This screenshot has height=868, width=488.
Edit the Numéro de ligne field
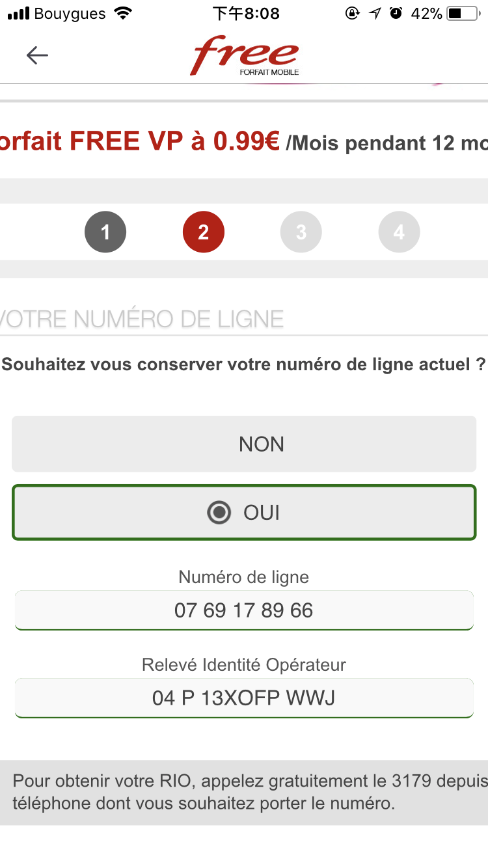(x=244, y=610)
